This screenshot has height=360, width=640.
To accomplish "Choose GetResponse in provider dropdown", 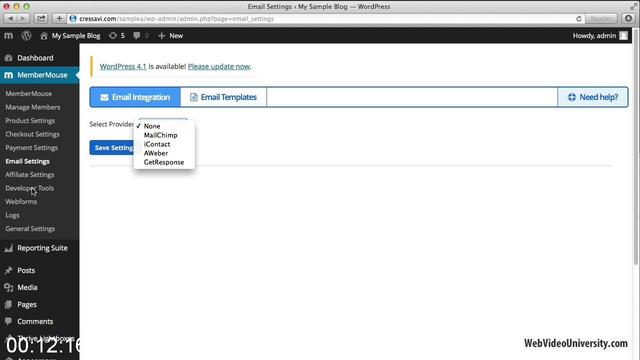I will pos(164,162).
